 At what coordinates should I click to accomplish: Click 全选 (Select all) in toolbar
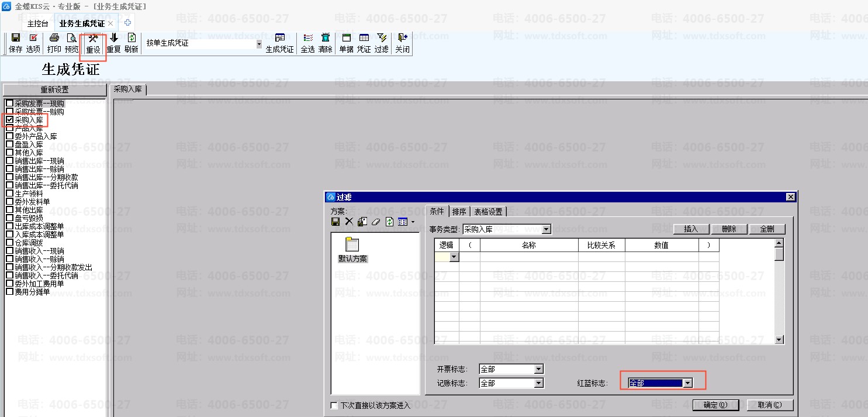coord(308,43)
